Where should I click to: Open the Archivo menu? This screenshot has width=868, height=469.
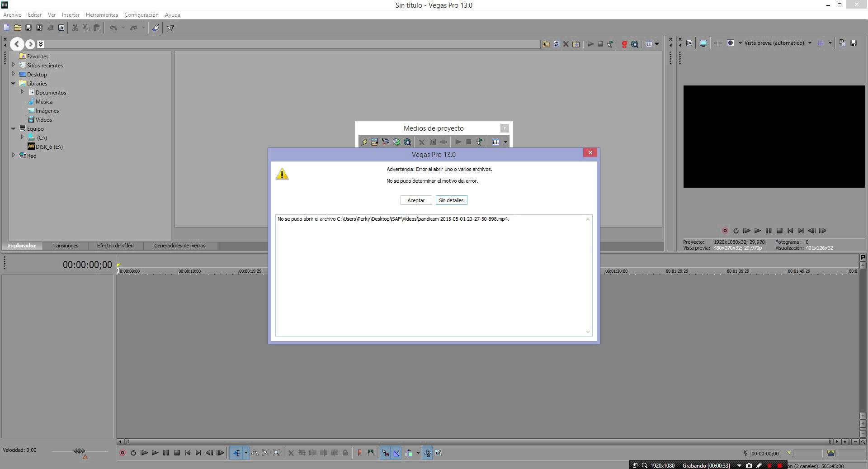[12, 15]
